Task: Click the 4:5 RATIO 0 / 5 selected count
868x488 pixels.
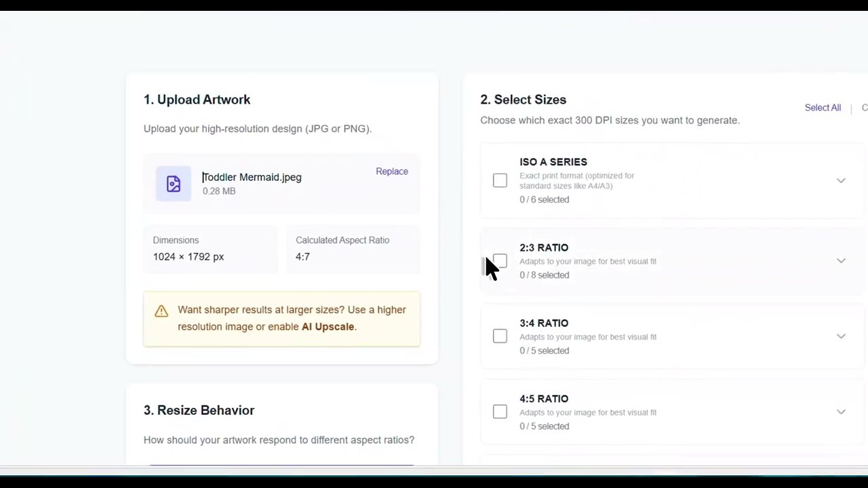Action: [x=545, y=426]
